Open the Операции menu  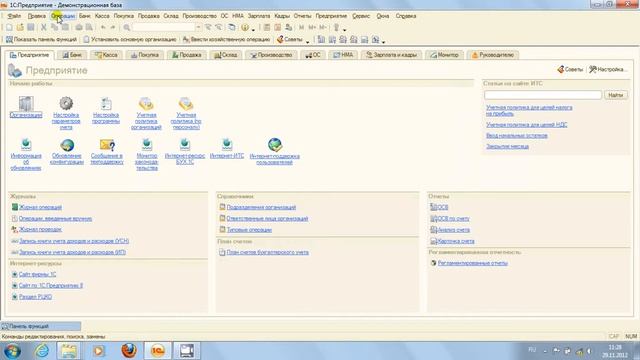tap(63, 16)
